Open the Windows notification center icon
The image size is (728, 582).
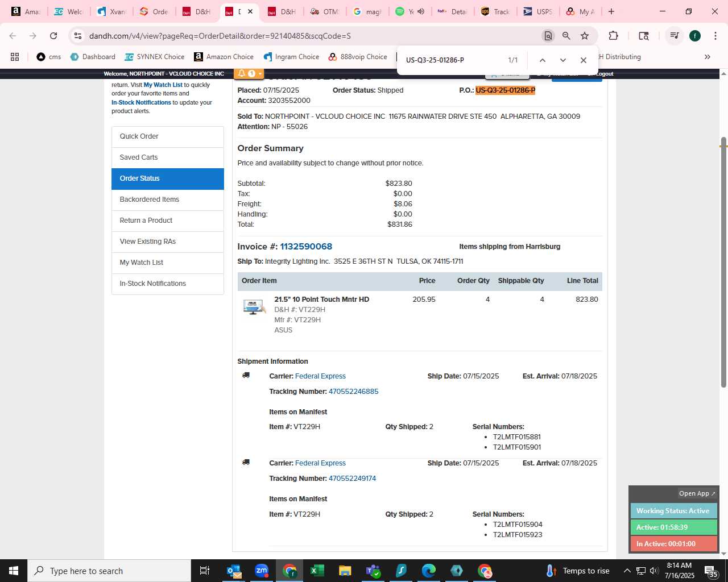tap(711, 571)
